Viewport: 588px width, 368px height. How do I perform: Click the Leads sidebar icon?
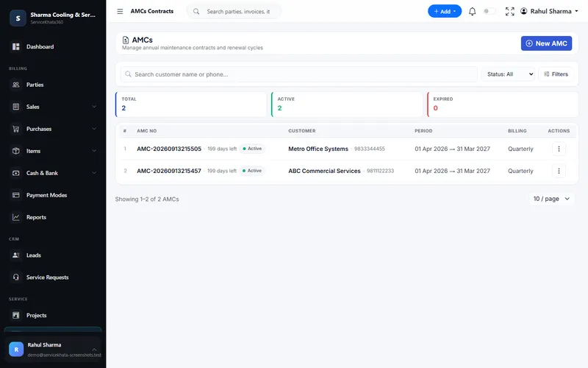tap(15, 255)
